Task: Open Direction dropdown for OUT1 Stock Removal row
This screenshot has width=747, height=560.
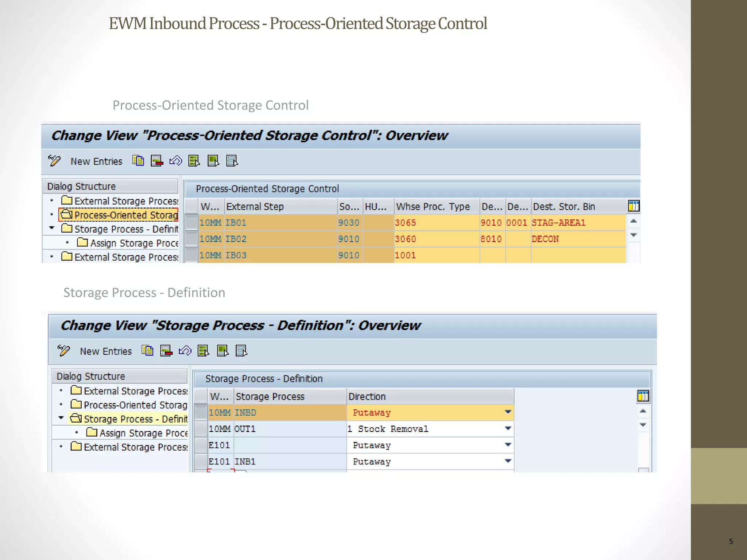Action: click(x=508, y=428)
